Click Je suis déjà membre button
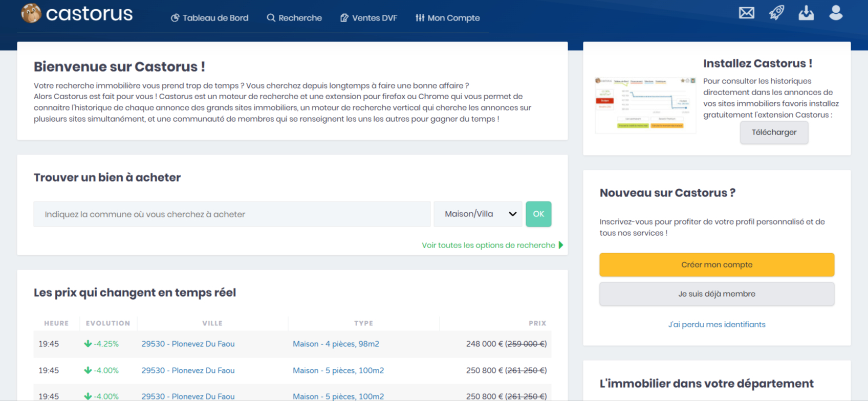868x401 pixels. click(717, 294)
